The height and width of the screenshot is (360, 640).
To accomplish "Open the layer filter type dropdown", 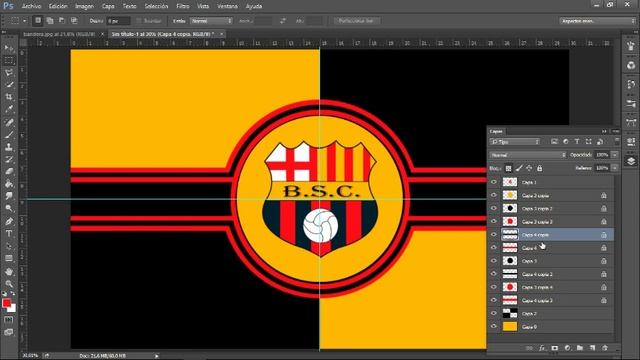I will coord(515,142).
